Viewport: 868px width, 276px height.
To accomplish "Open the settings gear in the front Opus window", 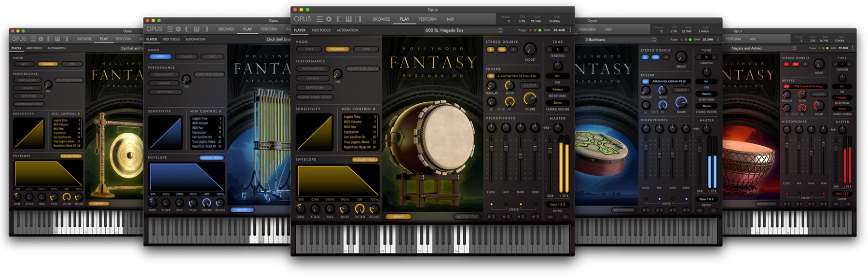I will point(329,19).
